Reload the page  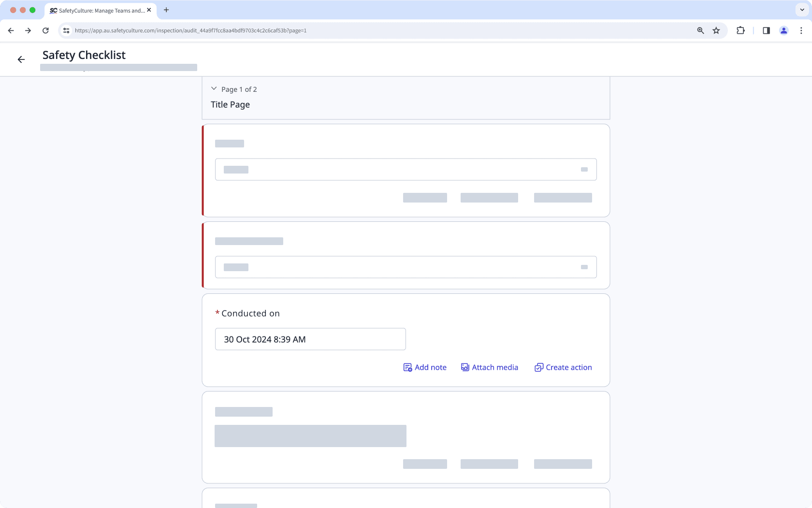pos(45,30)
